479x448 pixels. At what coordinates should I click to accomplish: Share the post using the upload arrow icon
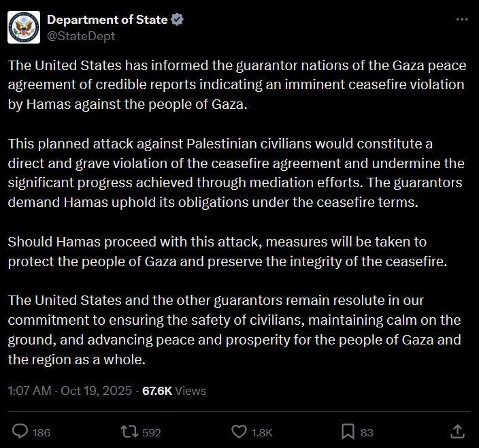pyautogui.click(x=458, y=432)
